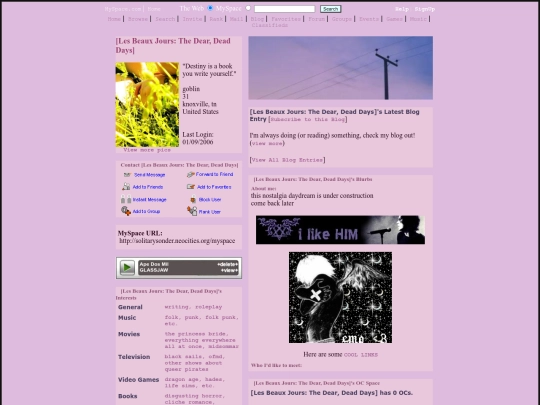Open Music in navigation bar
Screen dimensions: 540x405
(418, 19)
